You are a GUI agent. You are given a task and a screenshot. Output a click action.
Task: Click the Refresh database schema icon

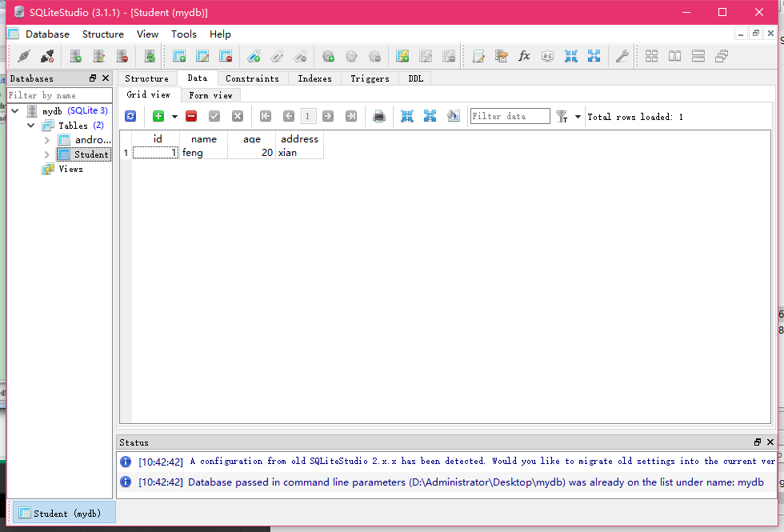coord(150,56)
